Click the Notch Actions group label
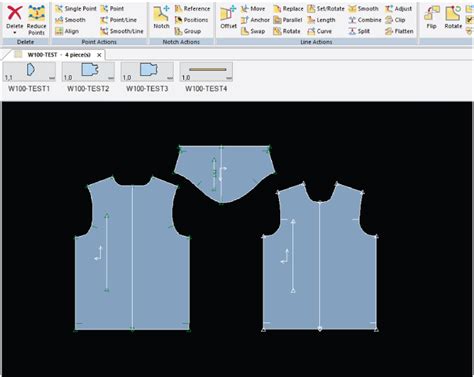The height and width of the screenshot is (377, 474). point(181,42)
